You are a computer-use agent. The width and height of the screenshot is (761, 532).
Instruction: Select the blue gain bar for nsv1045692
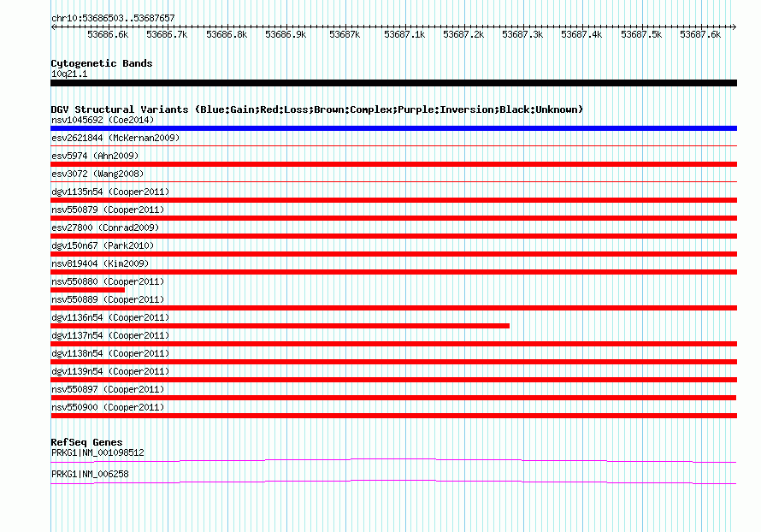pos(393,128)
